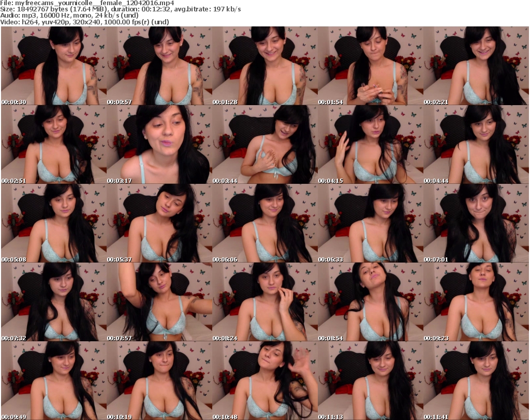Choose the still marked 00:08:24
Screen dimensions: 530x420
265,302
